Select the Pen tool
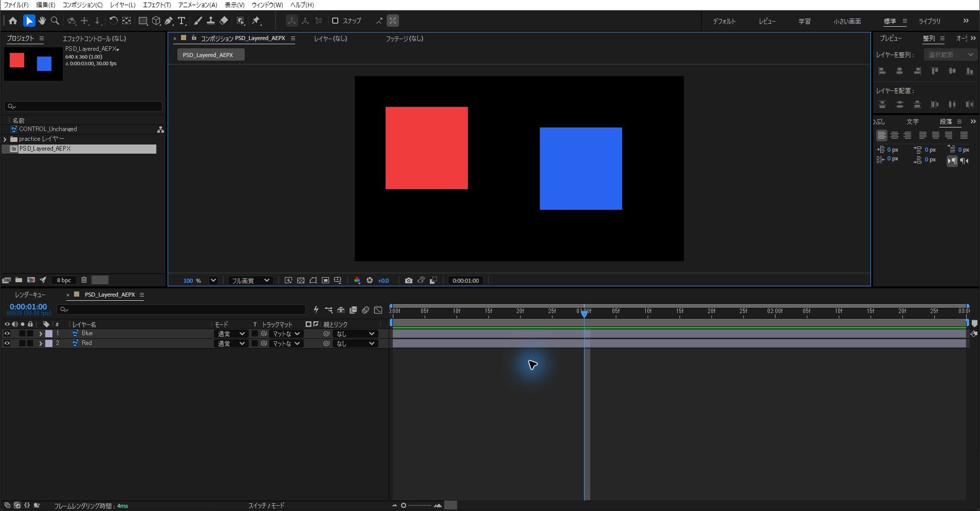This screenshot has height=511, width=980. tap(169, 21)
